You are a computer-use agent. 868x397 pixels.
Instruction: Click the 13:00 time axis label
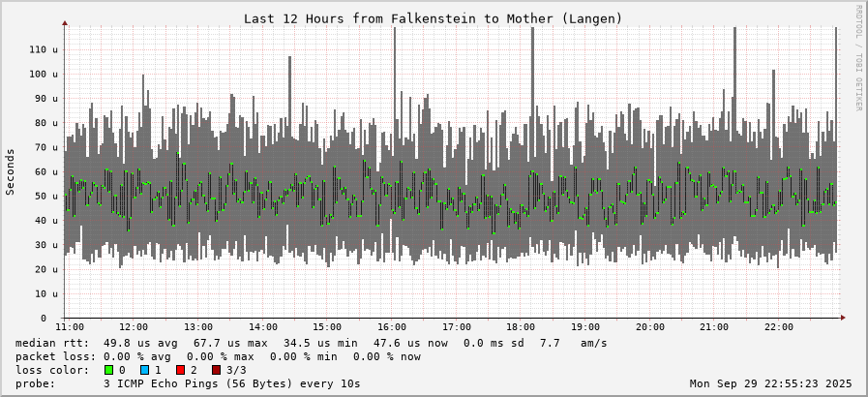198,327
